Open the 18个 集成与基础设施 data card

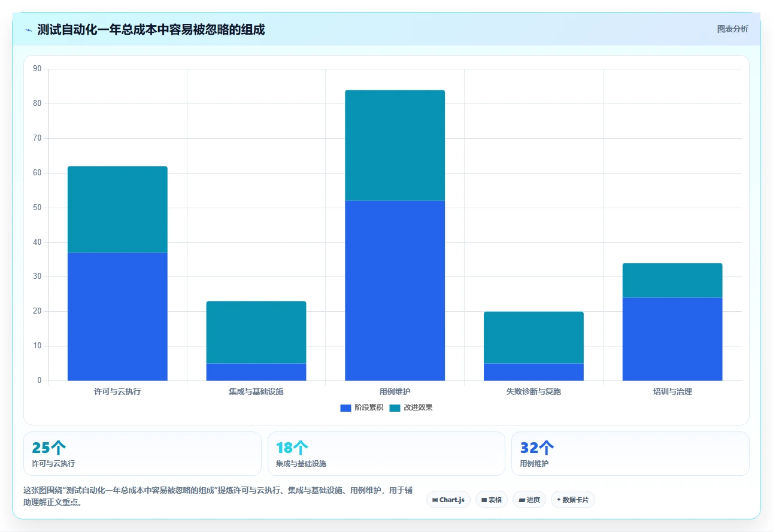pos(386,454)
